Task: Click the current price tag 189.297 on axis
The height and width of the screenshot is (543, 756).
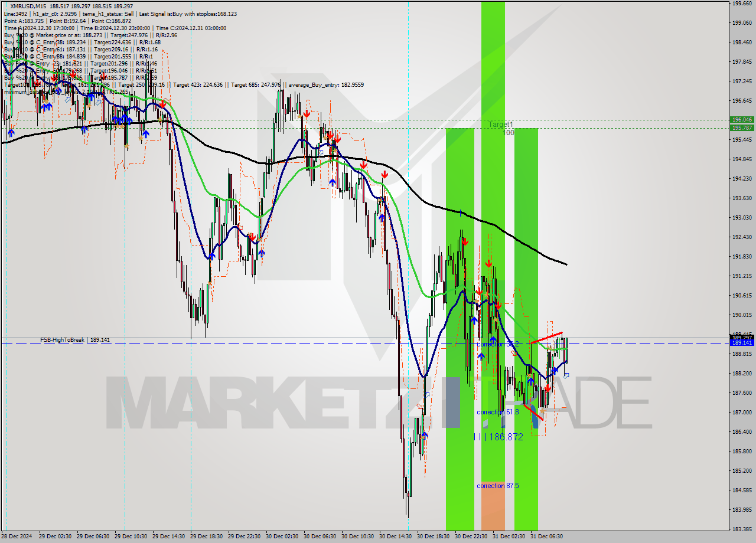Action: click(742, 337)
